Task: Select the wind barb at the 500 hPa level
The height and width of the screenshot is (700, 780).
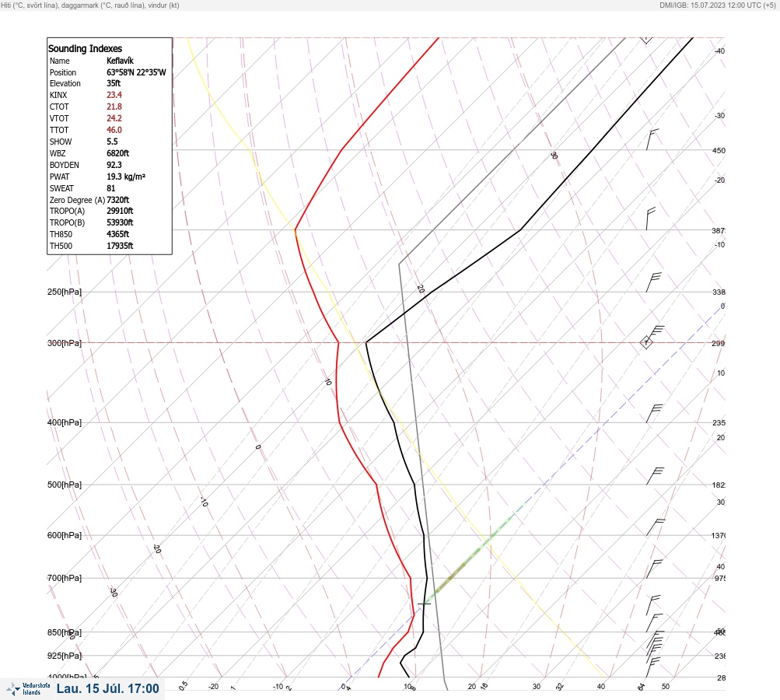Action: [x=655, y=476]
